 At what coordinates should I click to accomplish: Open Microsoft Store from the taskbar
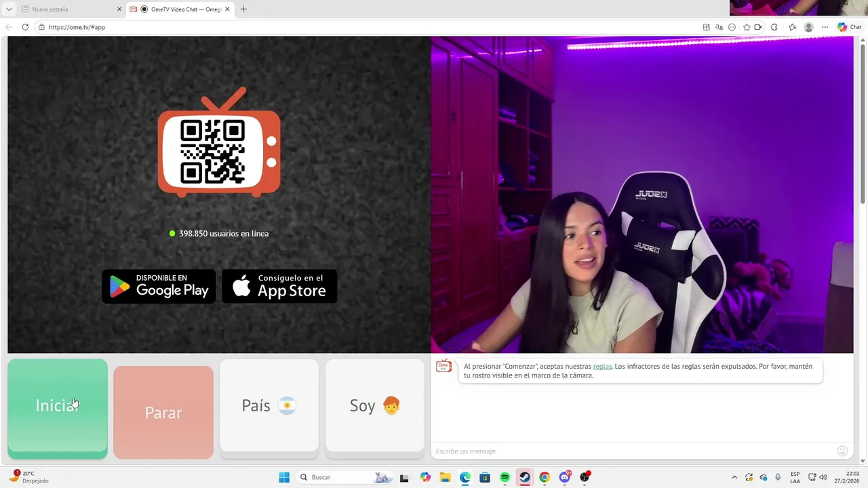pos(485,477)
